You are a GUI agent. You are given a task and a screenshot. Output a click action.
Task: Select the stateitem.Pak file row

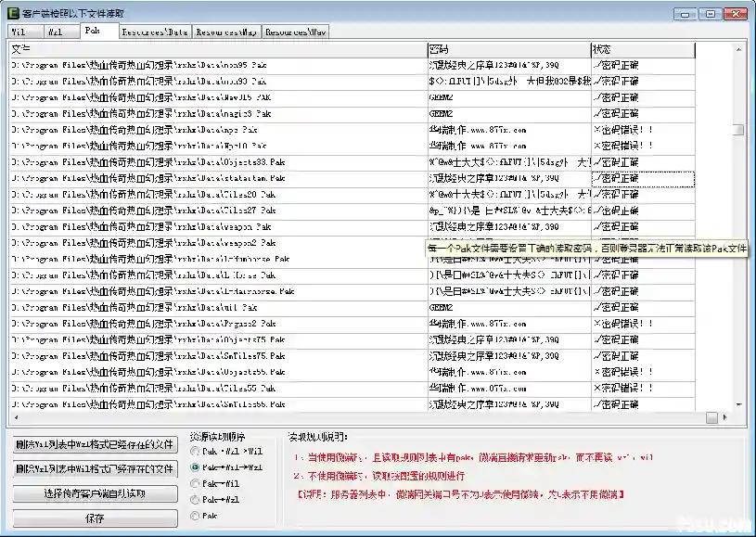point(352,178)
